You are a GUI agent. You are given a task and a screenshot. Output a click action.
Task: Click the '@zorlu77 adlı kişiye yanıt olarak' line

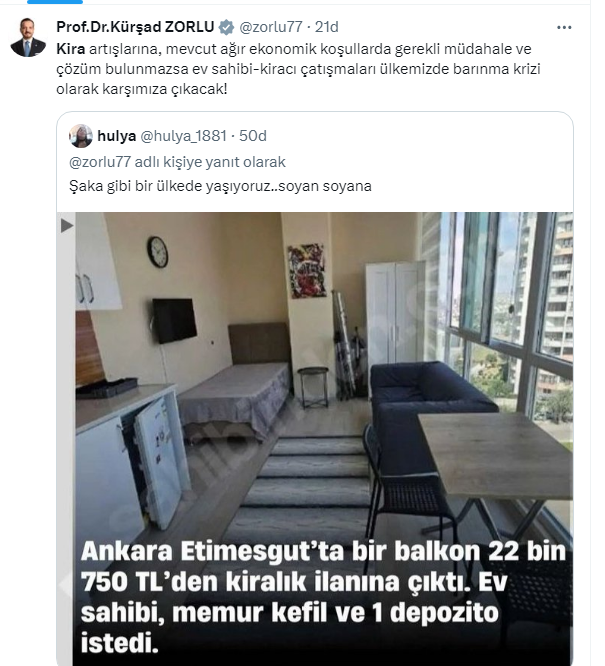click(177, 162)
